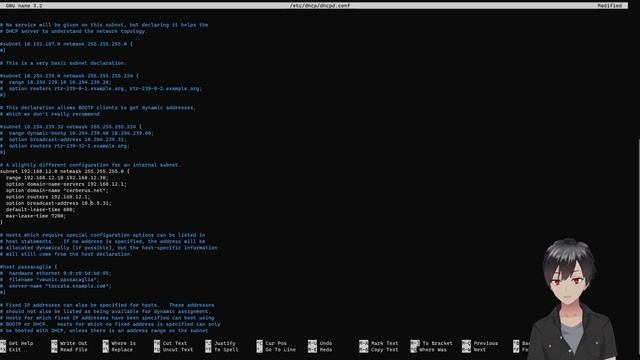Click the filename "vmunix.passacaglia" line
This screenshot has width=640, height=360.
pyautogui.click(x=49, y=280)
